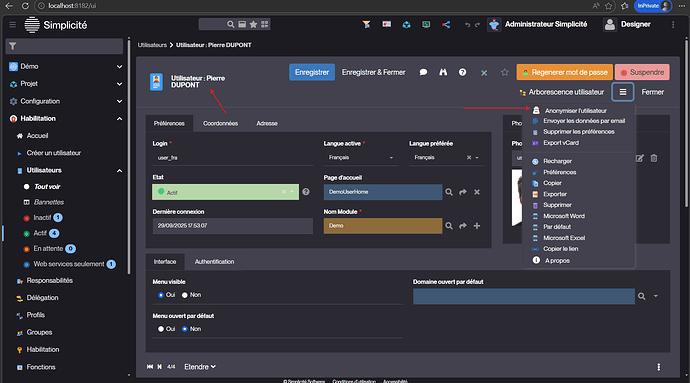
Task: Toggle the sidebar hamburger menu icon
Action: point(12,25)
